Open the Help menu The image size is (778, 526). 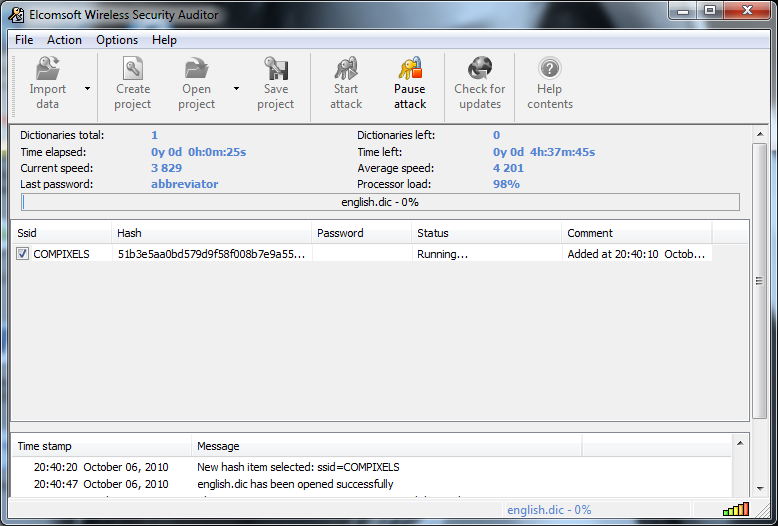coord(164,40)
